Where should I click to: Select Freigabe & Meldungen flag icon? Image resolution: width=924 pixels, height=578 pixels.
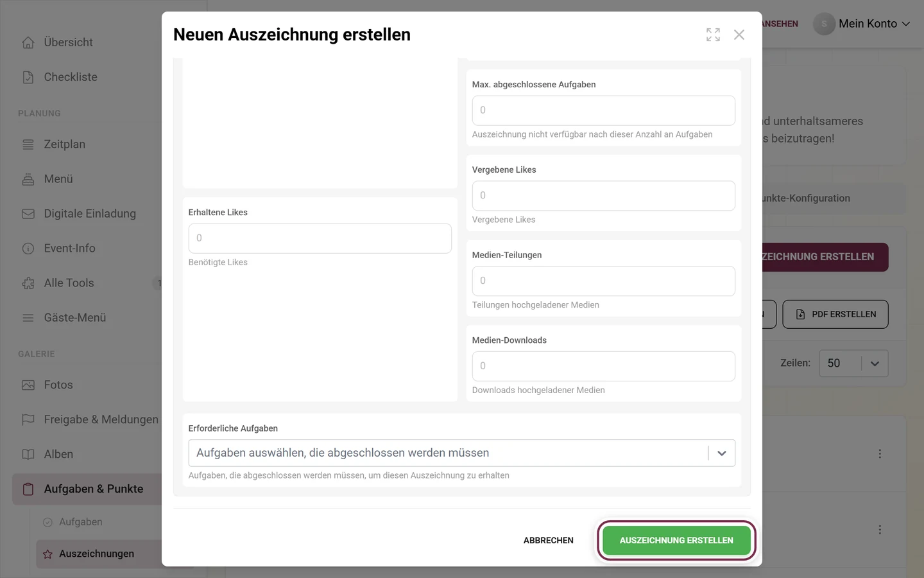[28, 420]
